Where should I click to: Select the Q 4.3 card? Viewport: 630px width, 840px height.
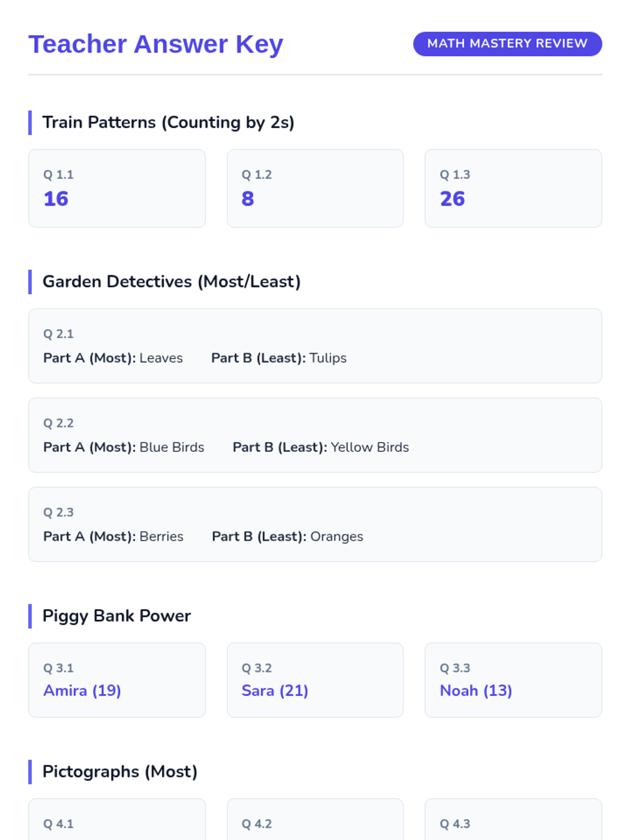(x=513, y=820)
